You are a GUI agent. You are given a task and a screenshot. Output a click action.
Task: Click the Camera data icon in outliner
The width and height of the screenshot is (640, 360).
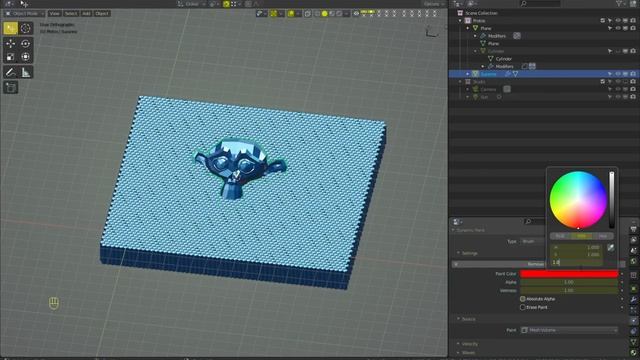(x=507, y=89)
